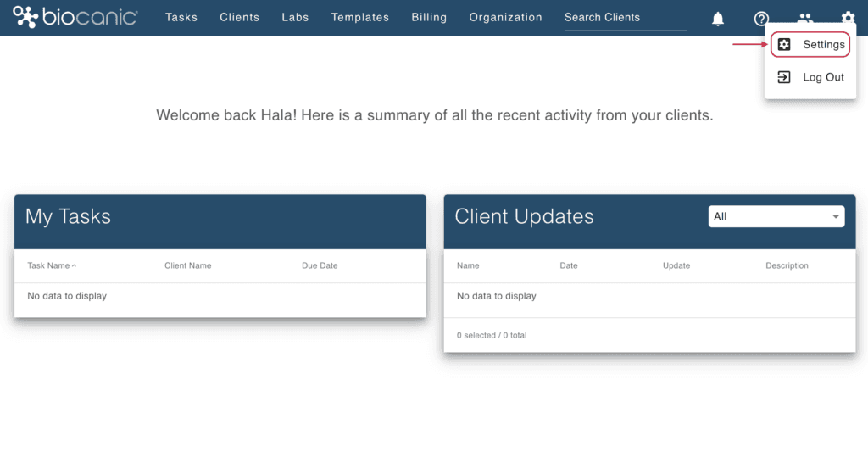Click the Client Updates dropdown arrow
Viewport: 868px width, 452px height.
coord(835,216)
